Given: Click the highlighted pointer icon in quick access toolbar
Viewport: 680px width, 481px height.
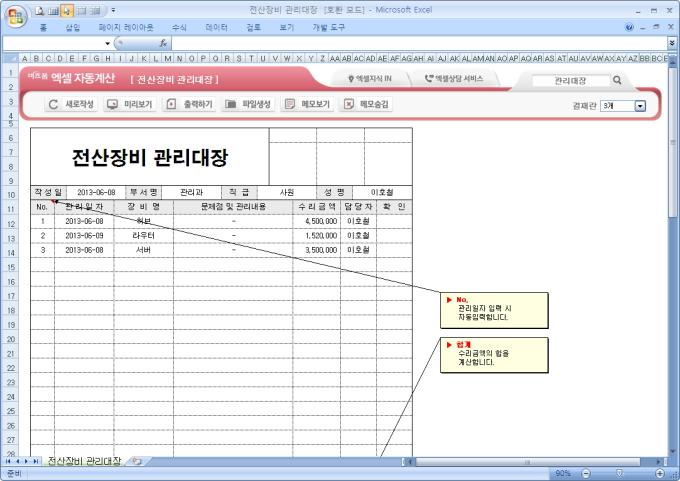Looking at the screenshot, I should tap(67, 10).
